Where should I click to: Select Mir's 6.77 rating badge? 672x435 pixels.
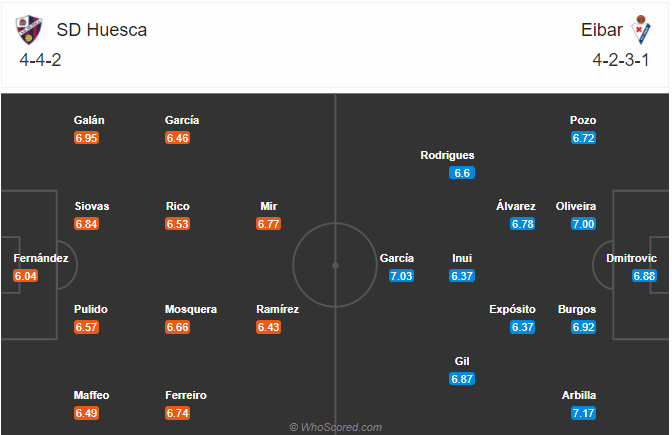(x=268, y=224)
